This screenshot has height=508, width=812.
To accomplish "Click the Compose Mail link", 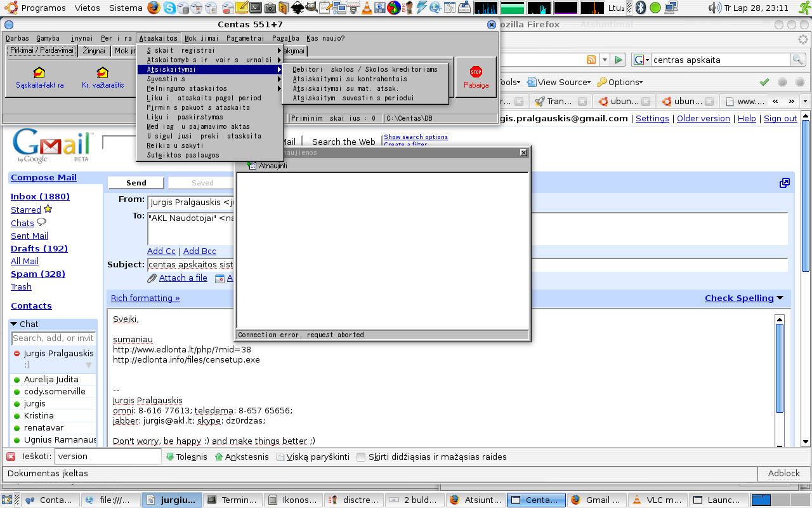I will (44, 178).
